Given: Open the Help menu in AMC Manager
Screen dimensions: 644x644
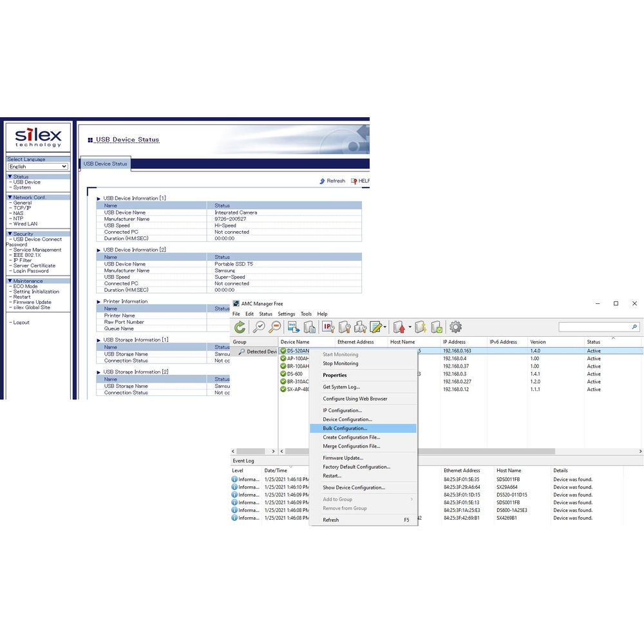Looking at the screenshot, I should click(323, 314).
